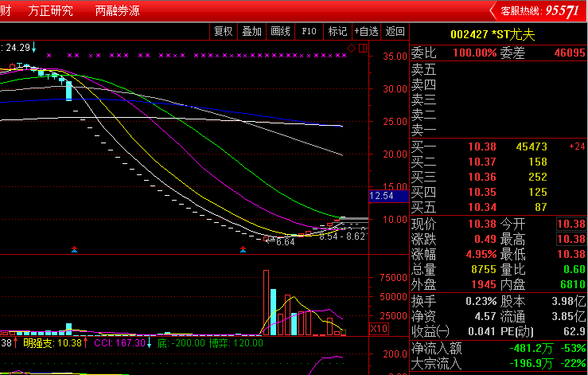Click the 涨幅 value 4.95%
The height and width of the screenshot is (375, 588).
481,255
